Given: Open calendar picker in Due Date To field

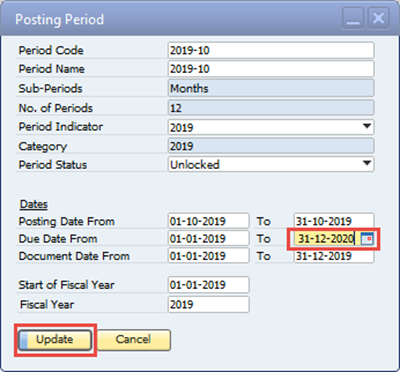Looking at the screenshot, I should 367,239.
